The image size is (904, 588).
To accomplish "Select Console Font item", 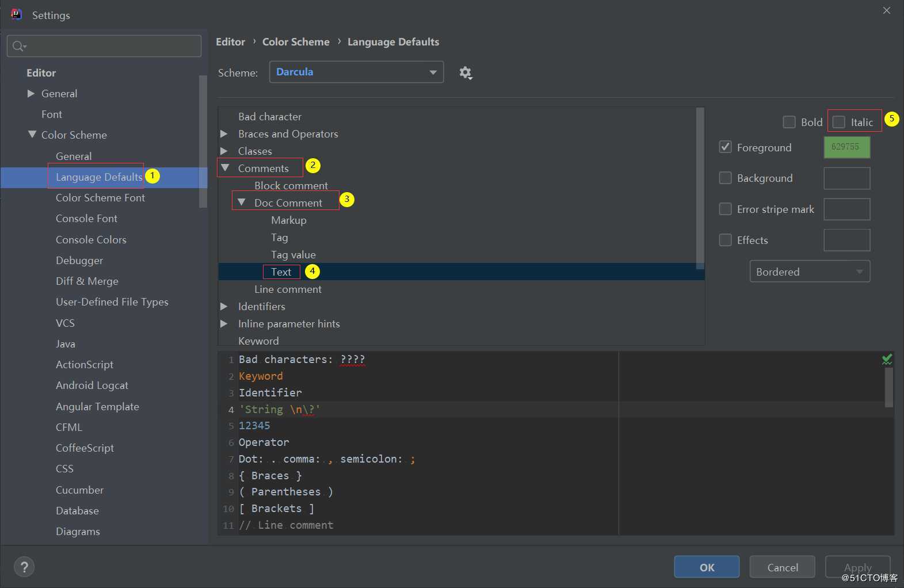I will click(86, 219).
